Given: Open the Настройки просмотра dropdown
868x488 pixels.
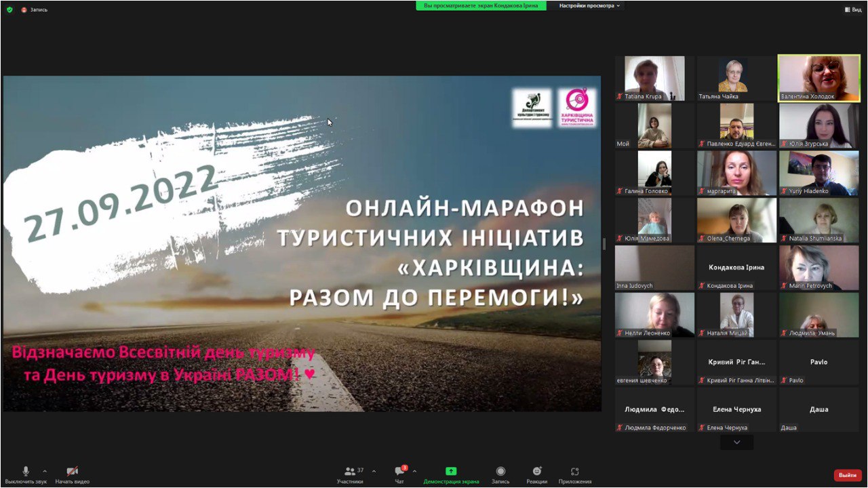Looking at the screenshot, I should pos(589,5).
